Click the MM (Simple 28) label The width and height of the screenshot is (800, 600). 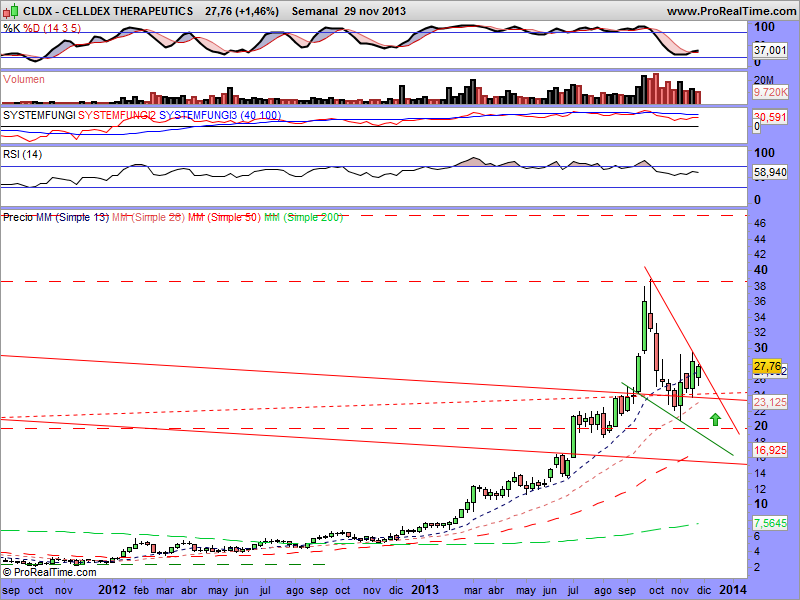click(x=148, y=217)
